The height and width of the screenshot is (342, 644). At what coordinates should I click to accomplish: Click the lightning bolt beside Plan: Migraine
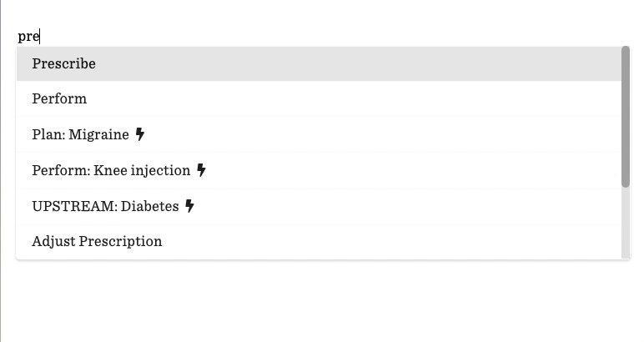[140, 133]
